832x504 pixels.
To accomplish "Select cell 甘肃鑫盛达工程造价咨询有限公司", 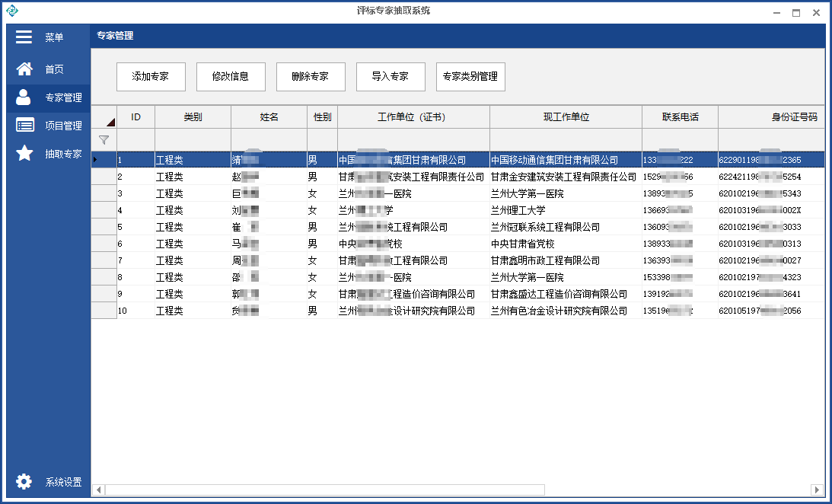I will click(566, 294).
